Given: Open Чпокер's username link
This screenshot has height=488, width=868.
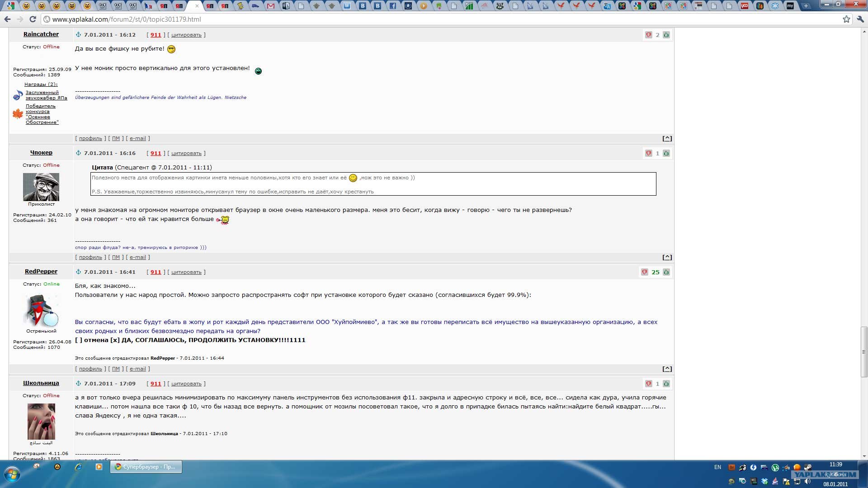Looking at the screenshot, I should coord(41,153).
